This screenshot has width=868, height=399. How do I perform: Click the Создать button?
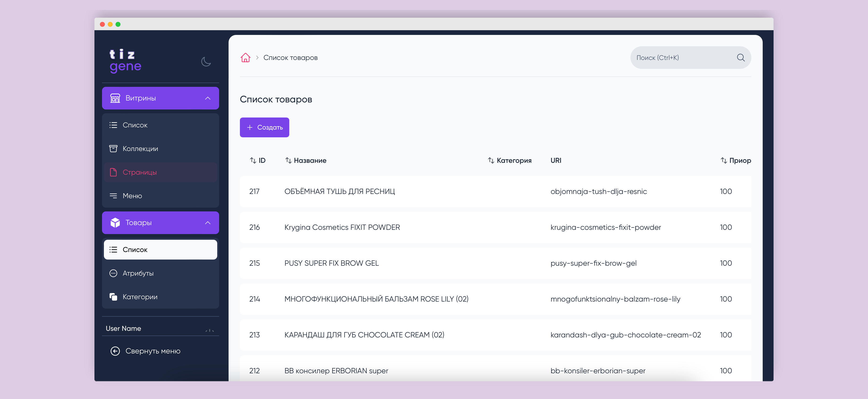point(264,127)
